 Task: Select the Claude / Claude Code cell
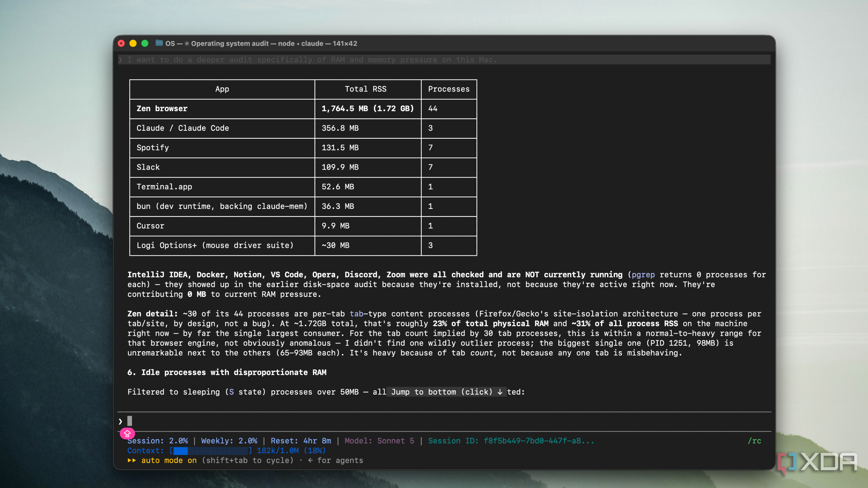click(x=222, y=128)
